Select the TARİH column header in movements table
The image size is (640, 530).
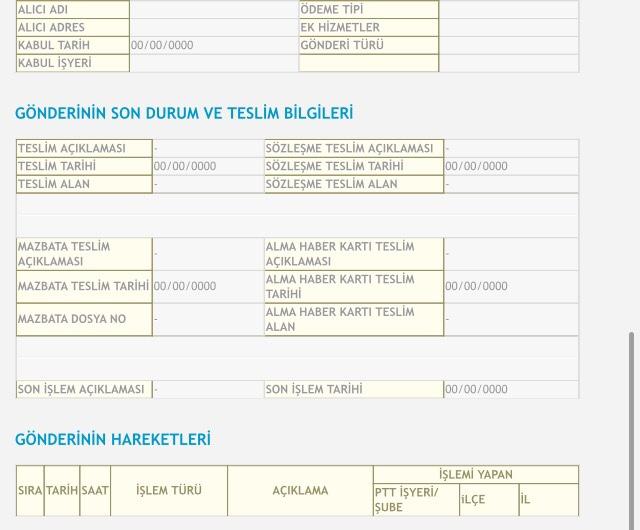[61, 491]
